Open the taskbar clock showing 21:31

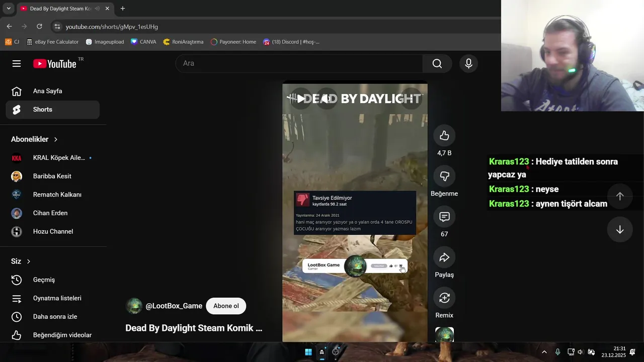click(613, 352)
